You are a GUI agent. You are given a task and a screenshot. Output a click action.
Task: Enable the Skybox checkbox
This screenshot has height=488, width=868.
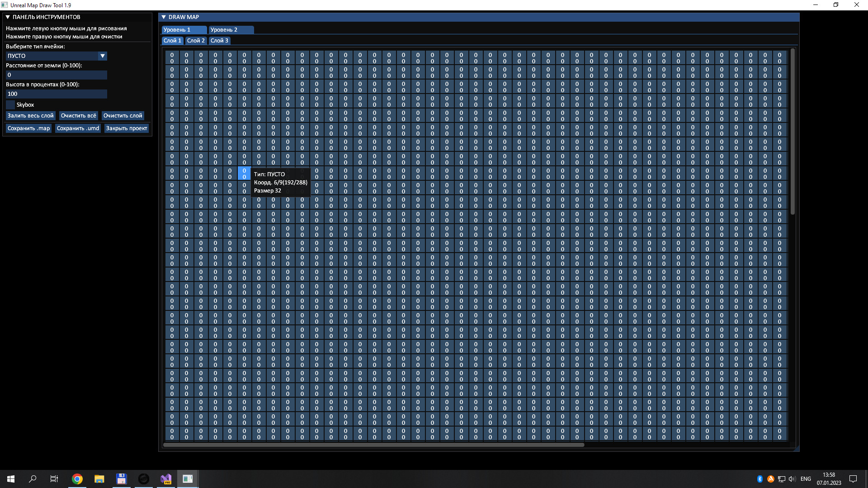(10, 104)
